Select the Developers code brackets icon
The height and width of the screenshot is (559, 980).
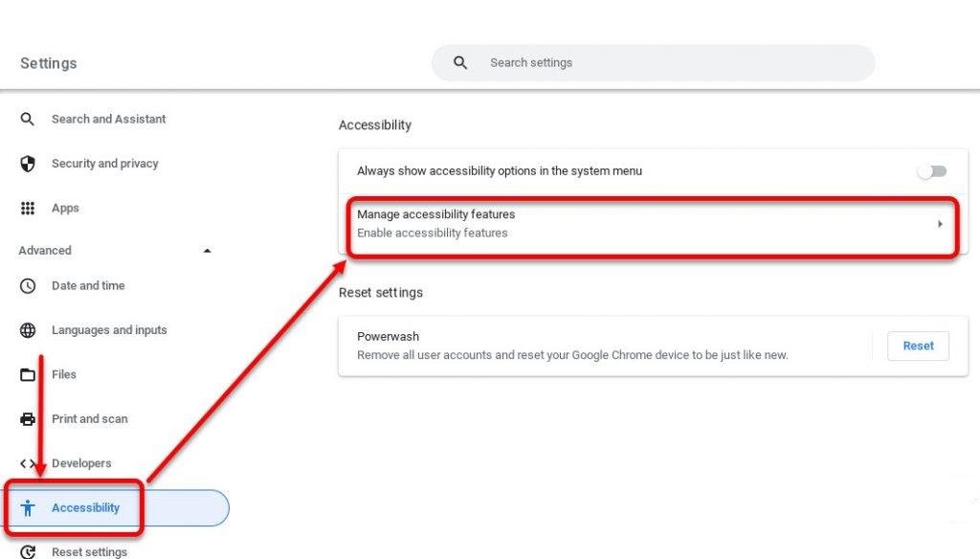27,463
